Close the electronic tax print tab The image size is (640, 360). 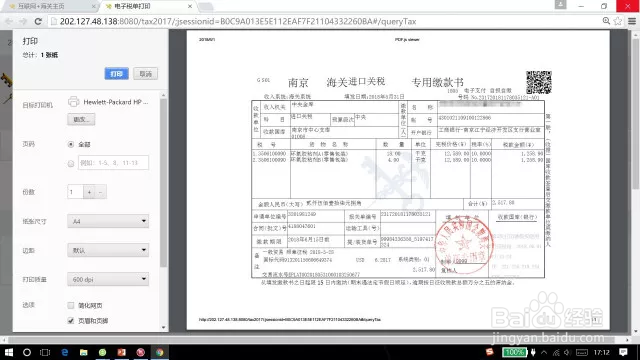click(x=190, y=6)
